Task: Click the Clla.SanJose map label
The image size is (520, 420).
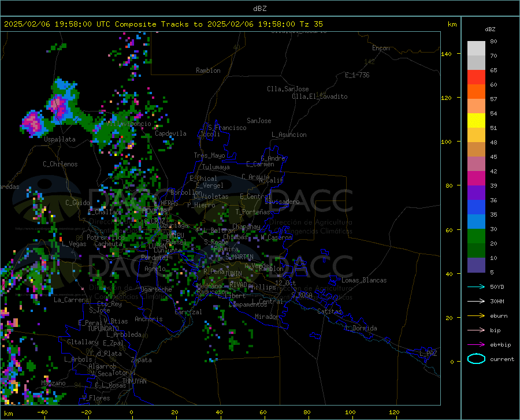Action: pyautogui.click(x=288, y=89)
